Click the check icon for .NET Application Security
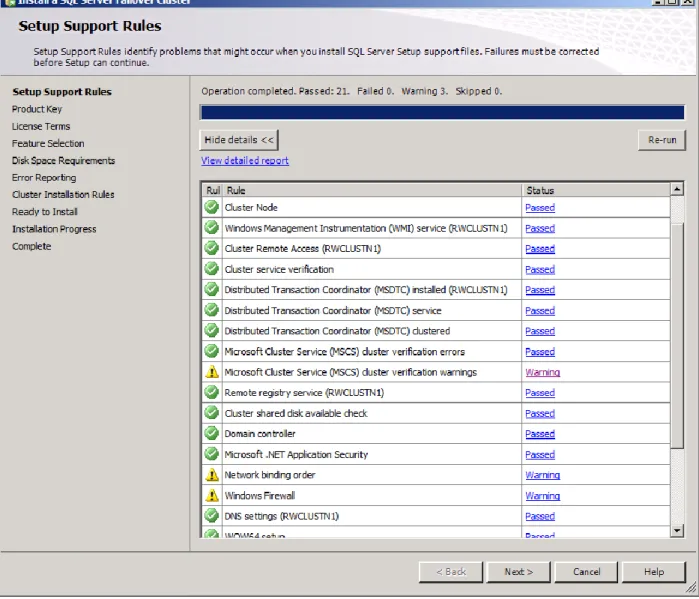The height and width of the screenshot is (599, 699). coord(212,454)
